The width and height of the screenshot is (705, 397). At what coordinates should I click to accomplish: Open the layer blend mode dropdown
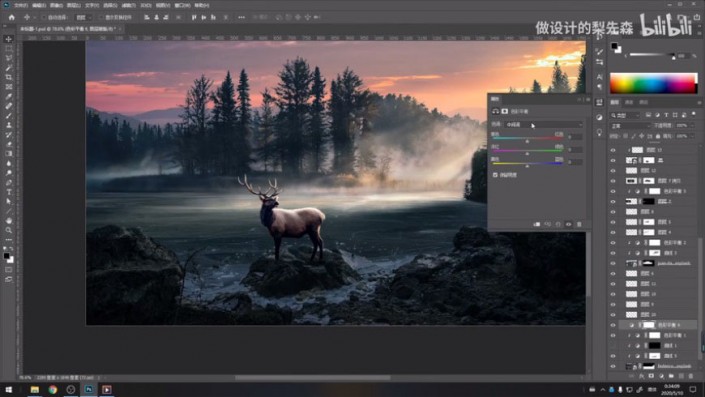point(630,126)
